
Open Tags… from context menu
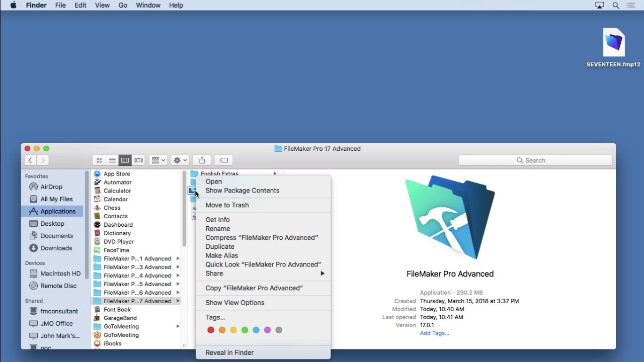click(263, 317)
